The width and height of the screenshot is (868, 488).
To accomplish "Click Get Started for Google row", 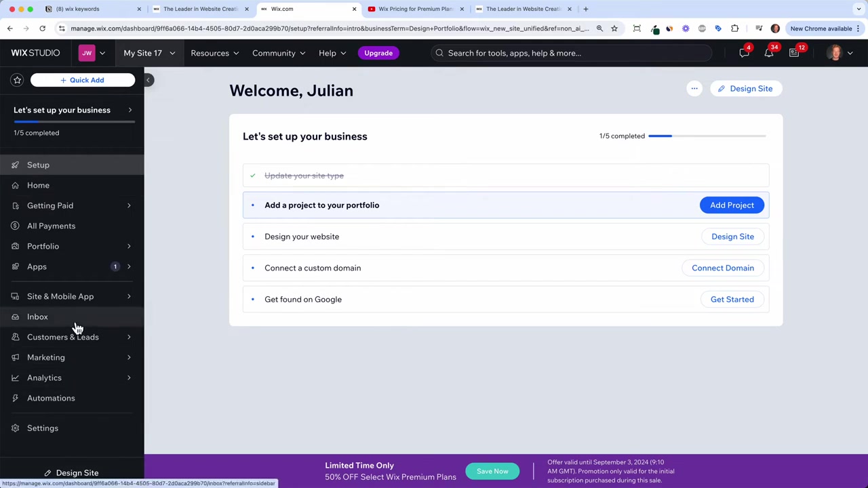I will tap(732, 299).
